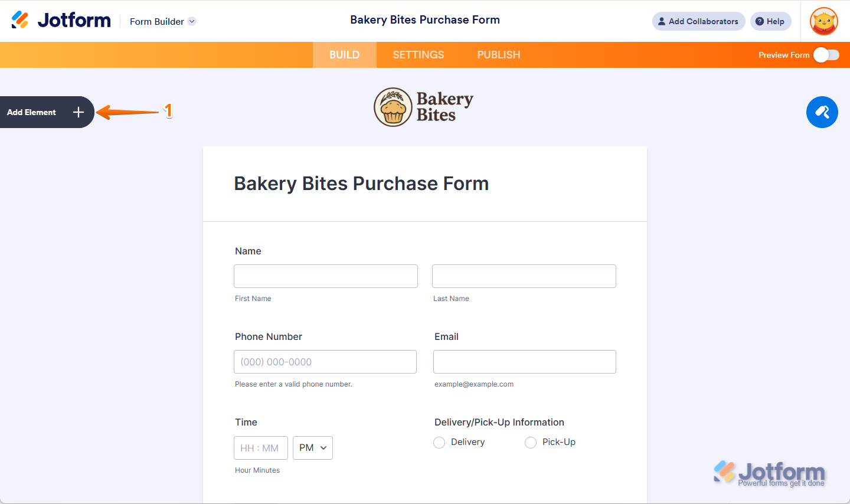Viewport: 850px width, 504px height.
Task: Click the Email input field
Action: click(525, 362)
